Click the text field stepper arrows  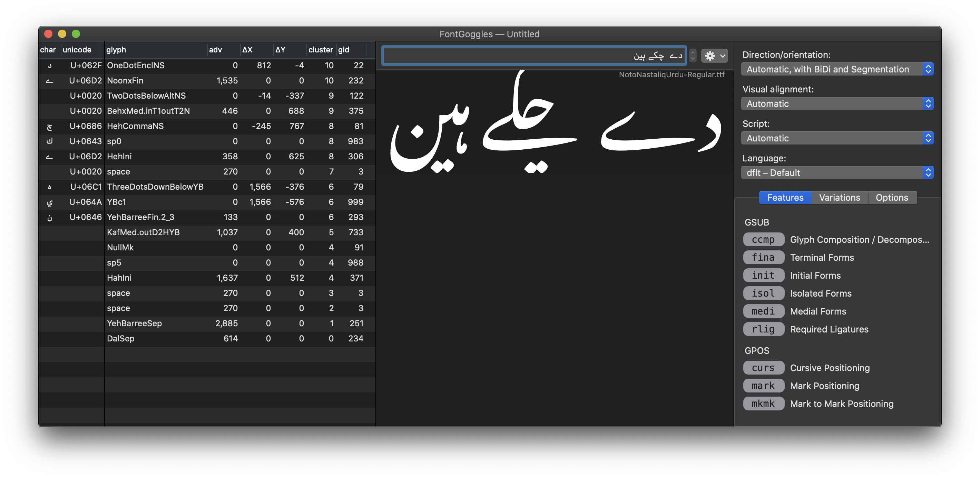[x=693, y=56]
